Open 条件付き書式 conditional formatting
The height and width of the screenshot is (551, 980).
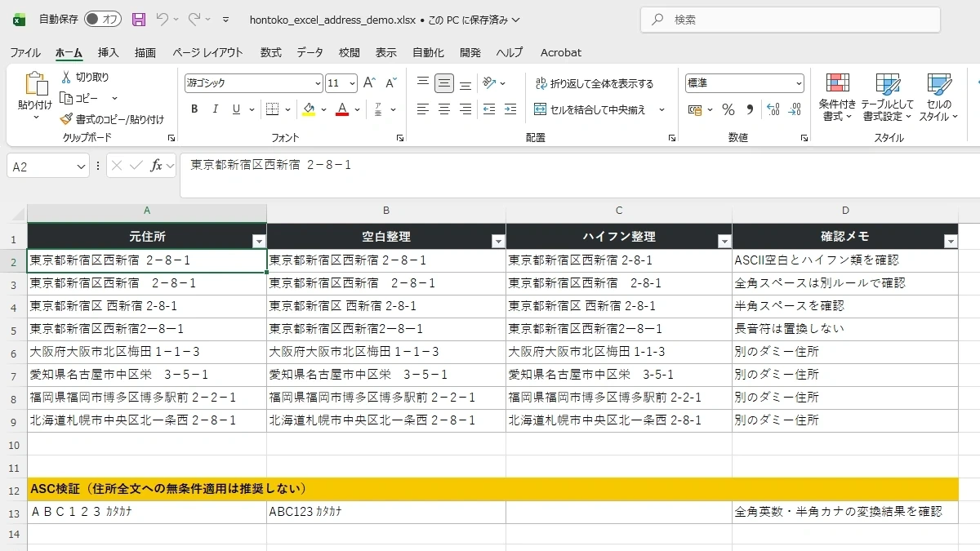[x=838, y=98]
